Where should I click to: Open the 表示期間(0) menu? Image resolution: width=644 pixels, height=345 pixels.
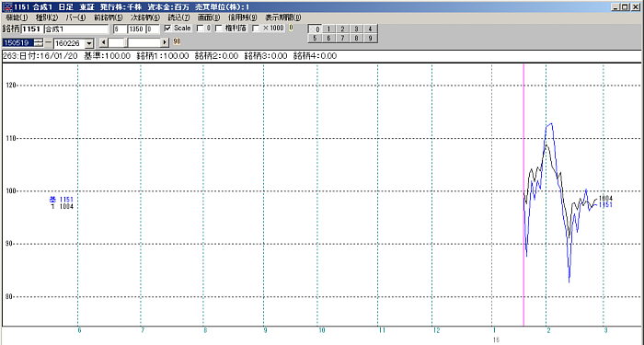pos(283,17)
